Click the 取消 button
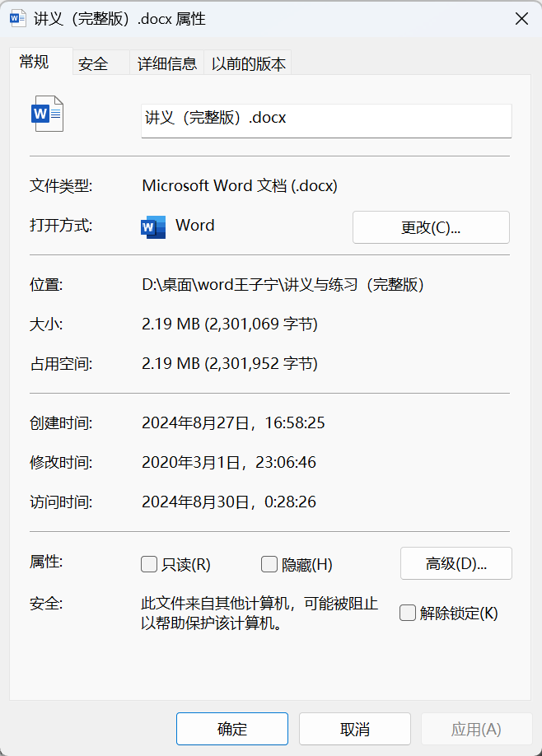 pos(355,729)
